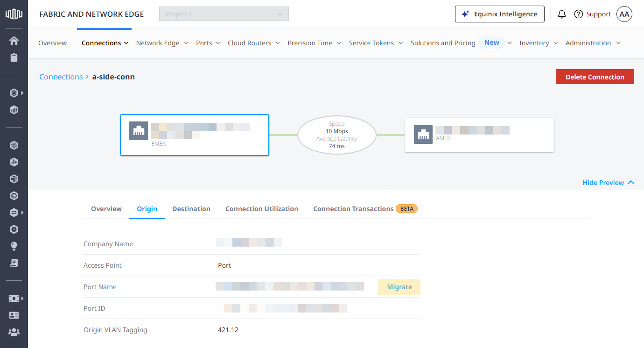Screen dimensions: 644x348
Task: Click the Support question mark icon
Action: point(579,14)
